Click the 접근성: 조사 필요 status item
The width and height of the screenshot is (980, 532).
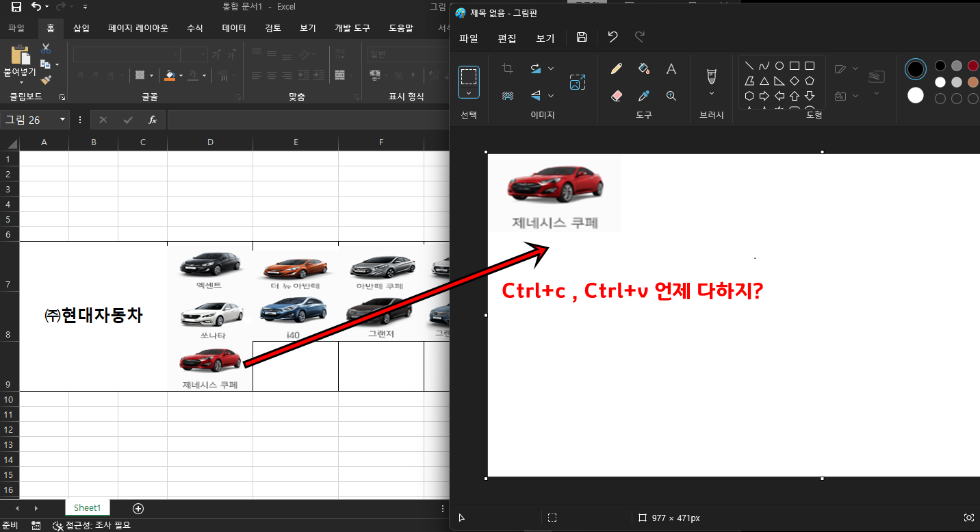(91, 525)
